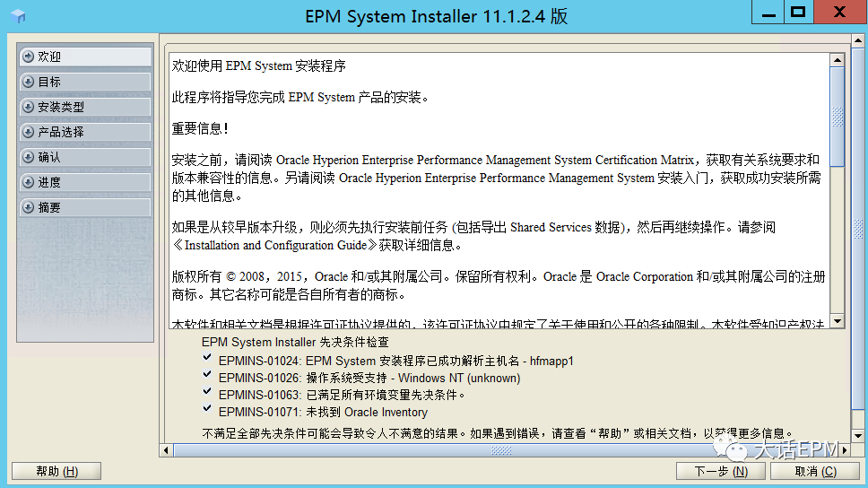Open the 确认 step
The image size is (868, 488).
coord(85,157)
